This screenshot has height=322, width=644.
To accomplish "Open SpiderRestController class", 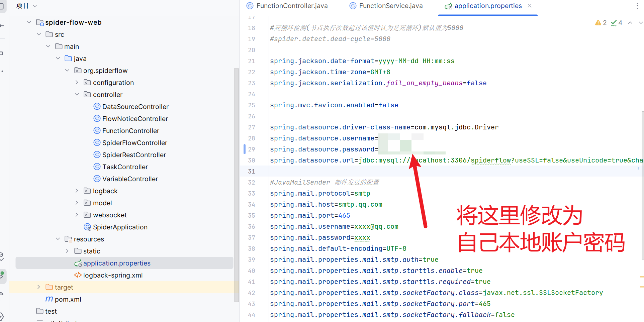I will (x=134, y=155).
